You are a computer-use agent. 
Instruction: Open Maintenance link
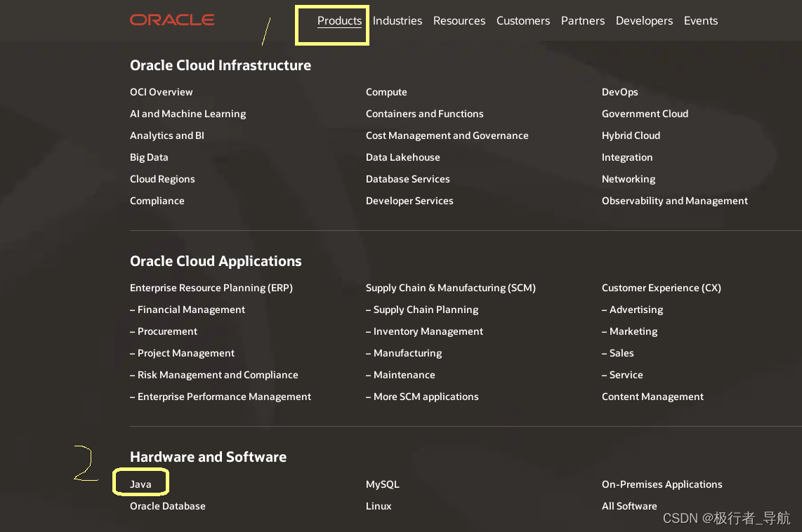[400, 375]
